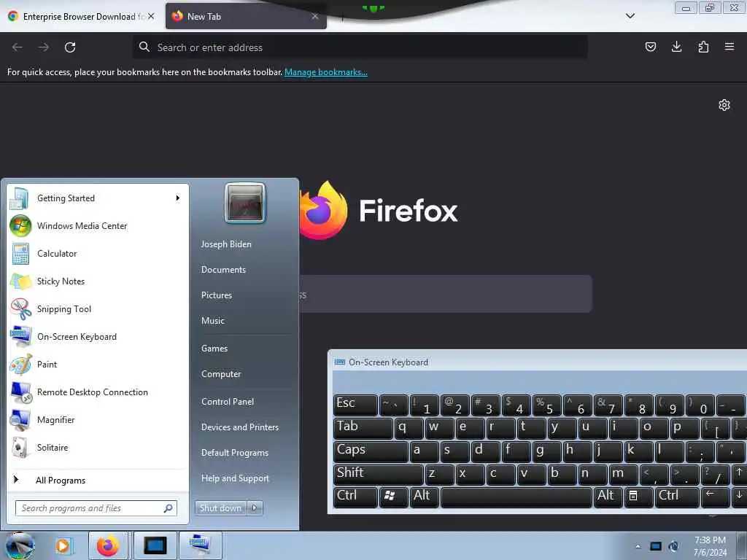Open Pictures from the Start menu
The height and width of the screenshot is (560, 747).
click(216, 295)
